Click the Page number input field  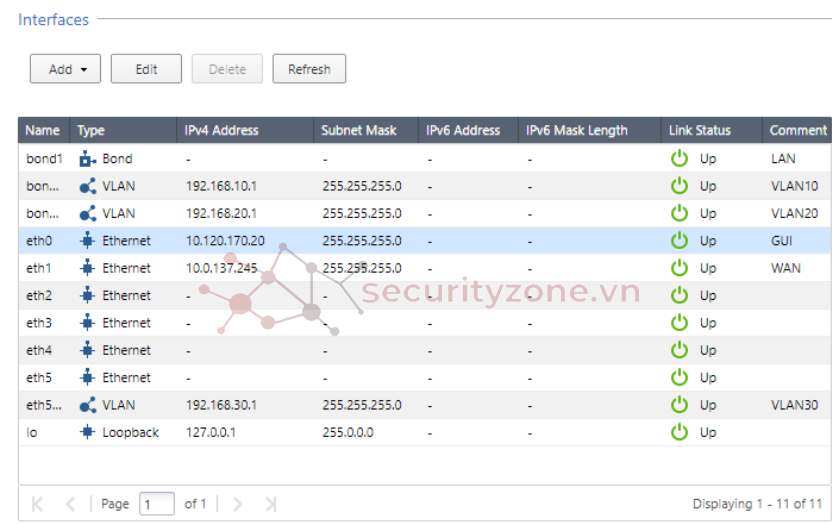tap(156, 504)
